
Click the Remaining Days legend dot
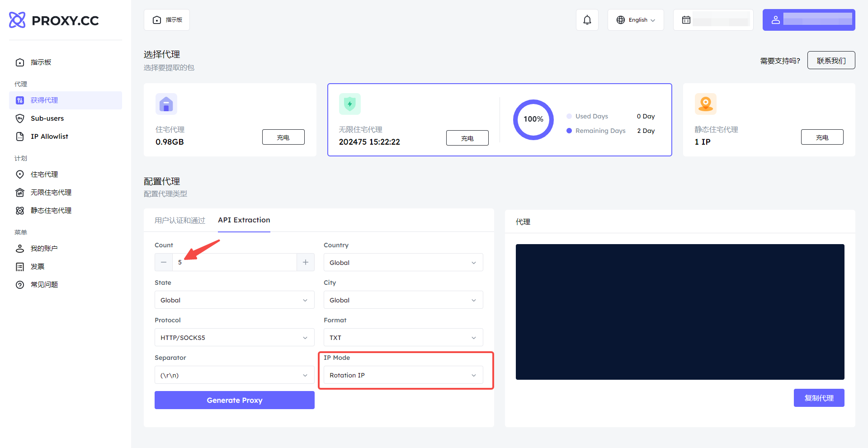569,131
